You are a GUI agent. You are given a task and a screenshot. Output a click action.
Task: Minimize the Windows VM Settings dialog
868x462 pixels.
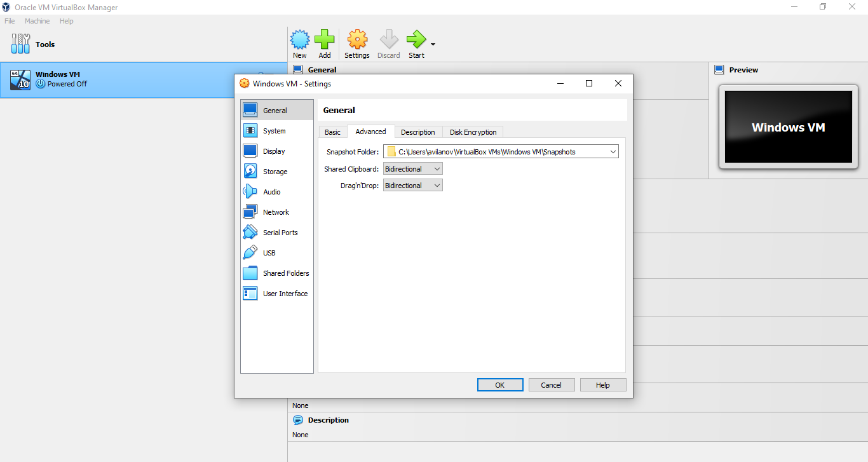560,83
